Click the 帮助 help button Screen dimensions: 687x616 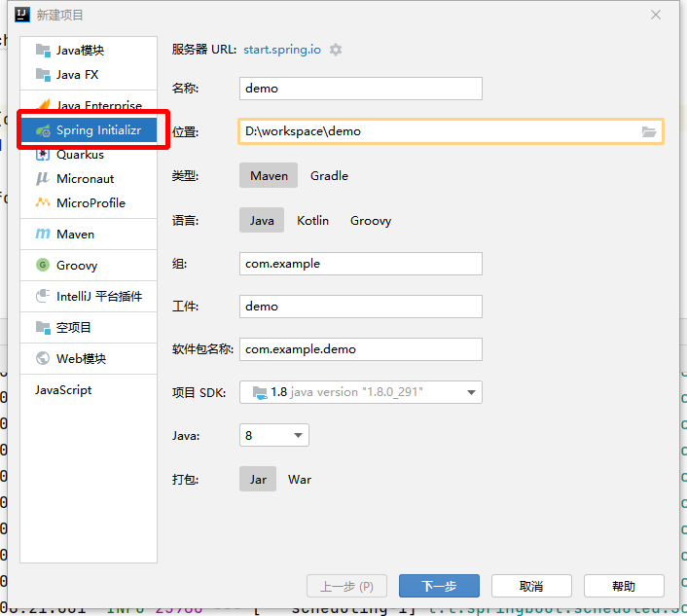click(x=624, y=586)
